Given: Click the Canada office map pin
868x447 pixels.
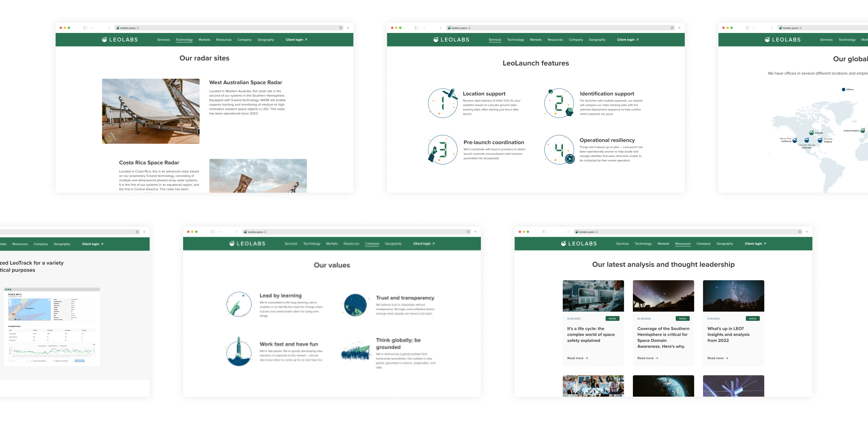Looking at the screenshot, I should click(811, 133).
